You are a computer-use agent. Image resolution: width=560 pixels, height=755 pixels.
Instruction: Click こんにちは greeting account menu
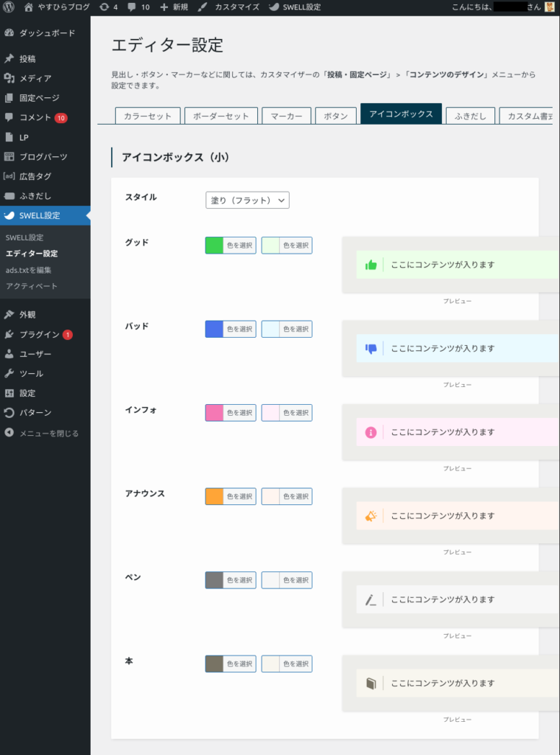tap(502, 7)
